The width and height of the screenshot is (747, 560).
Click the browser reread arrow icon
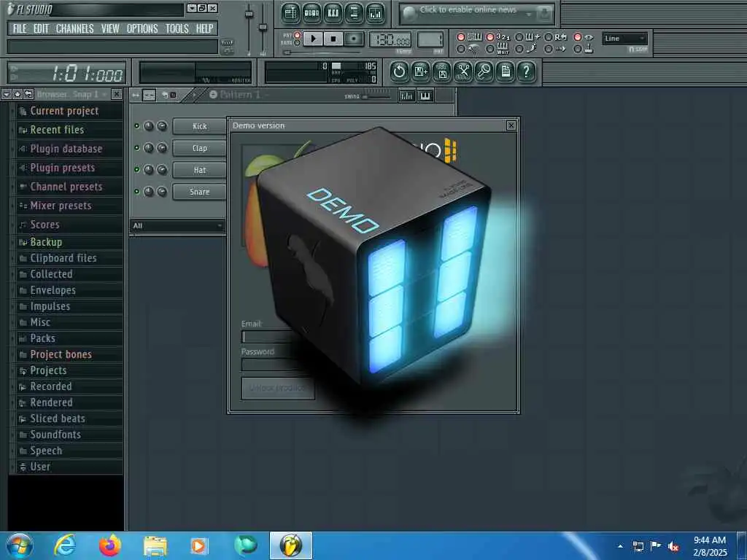pyautogui.click(x=28, y=94)
